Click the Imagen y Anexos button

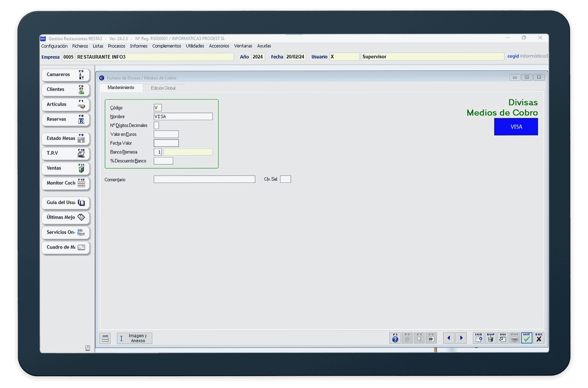(x=134, y=338)
